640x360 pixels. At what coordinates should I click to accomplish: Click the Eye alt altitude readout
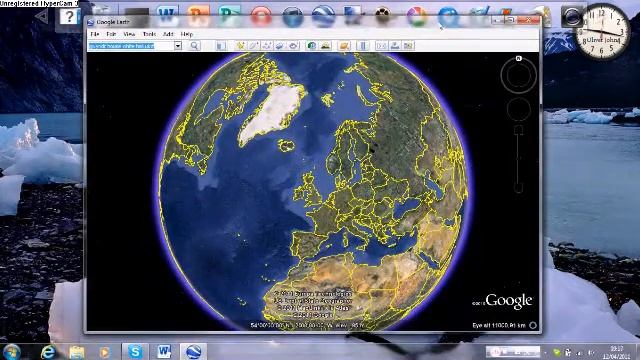499,325
